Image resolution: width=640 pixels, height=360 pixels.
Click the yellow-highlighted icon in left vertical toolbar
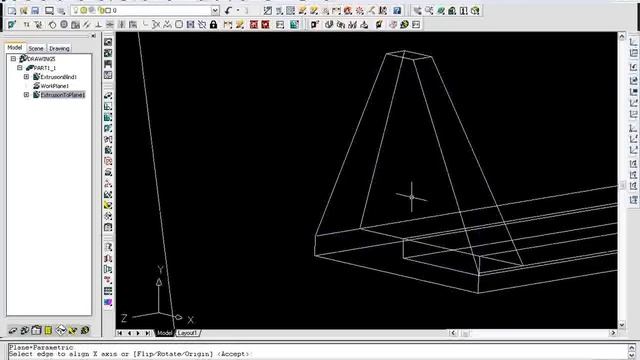[108, 205]
